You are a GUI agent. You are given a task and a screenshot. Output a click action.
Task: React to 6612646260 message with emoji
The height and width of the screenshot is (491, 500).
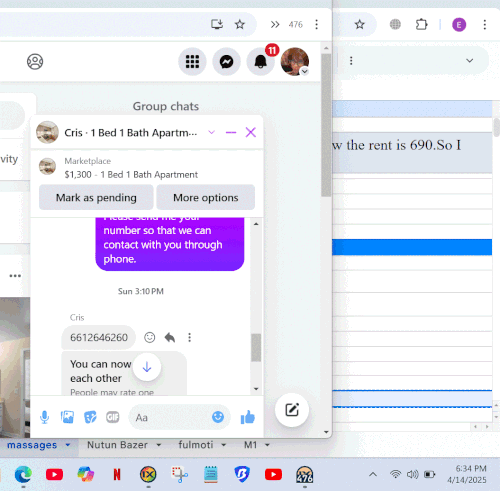coord(150,338)
